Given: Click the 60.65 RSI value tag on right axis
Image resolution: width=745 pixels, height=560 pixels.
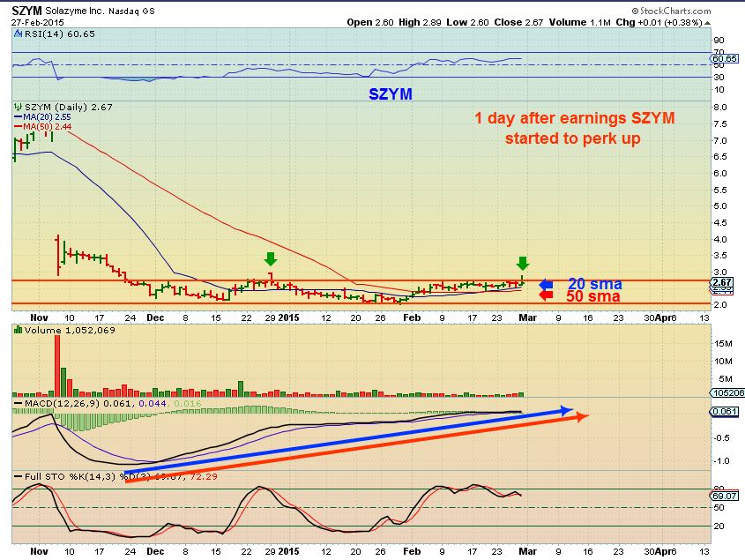Looking at the screenshot, I should (x=724, y=58).
